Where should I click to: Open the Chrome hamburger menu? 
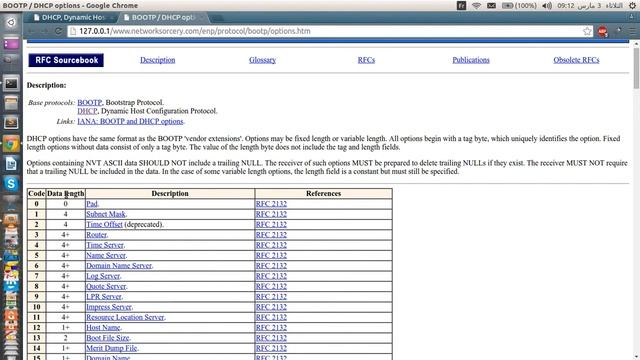(x=632, y=31)
